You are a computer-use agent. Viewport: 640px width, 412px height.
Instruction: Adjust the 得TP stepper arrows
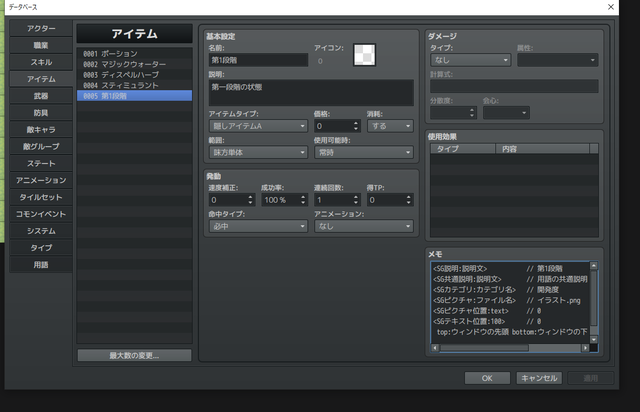click(409, 200)
